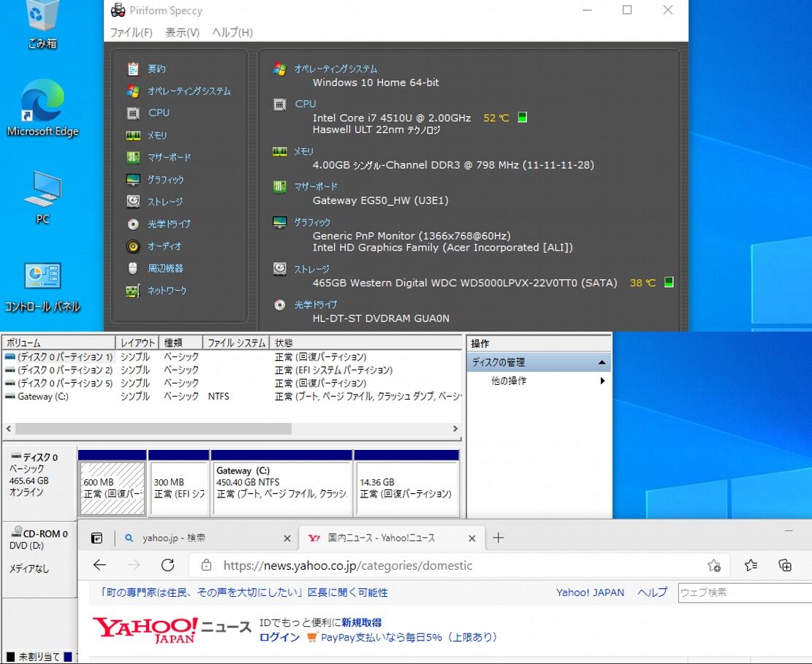Click ログイン link on Yahoo news
Screen dimensions: 812x664
[280, 637]
